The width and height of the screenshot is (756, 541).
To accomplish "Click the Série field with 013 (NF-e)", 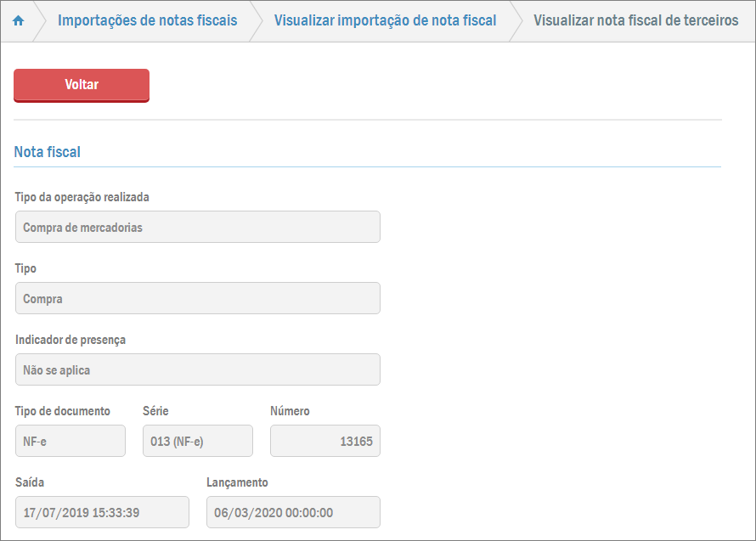I will 197,442.
